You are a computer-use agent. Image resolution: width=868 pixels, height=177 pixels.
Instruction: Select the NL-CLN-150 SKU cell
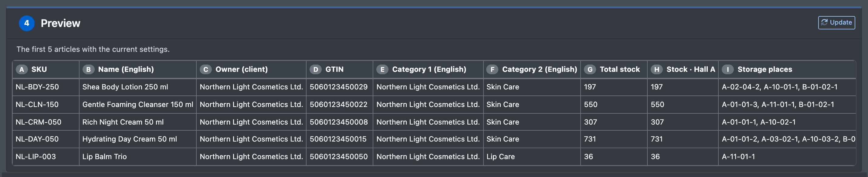tap(46, 104)
